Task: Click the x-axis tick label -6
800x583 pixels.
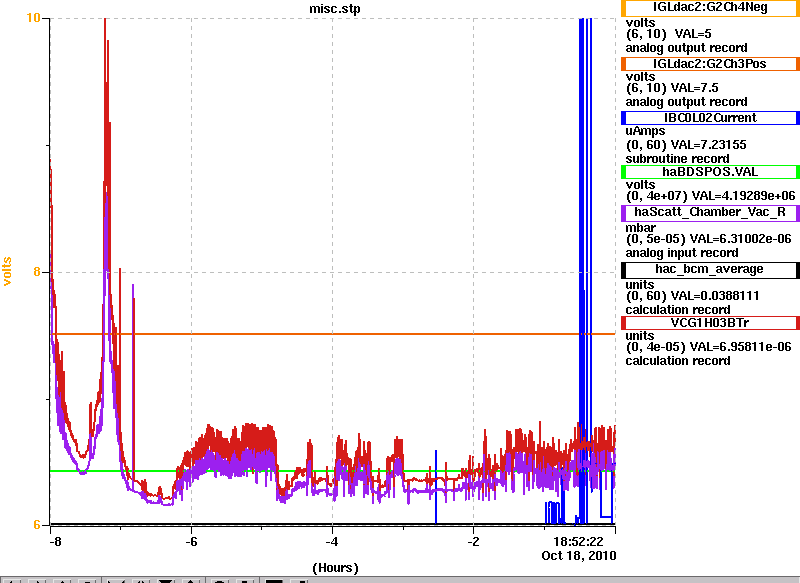Action: [191, 541]
